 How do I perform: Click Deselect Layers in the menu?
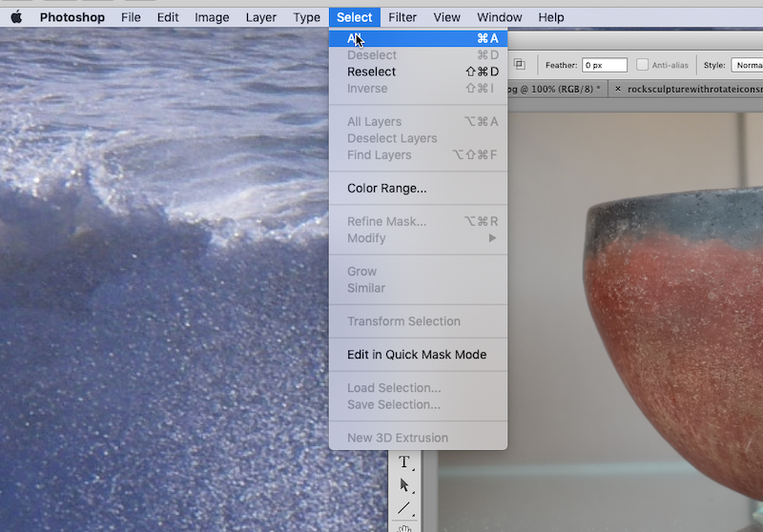[418, 138]
